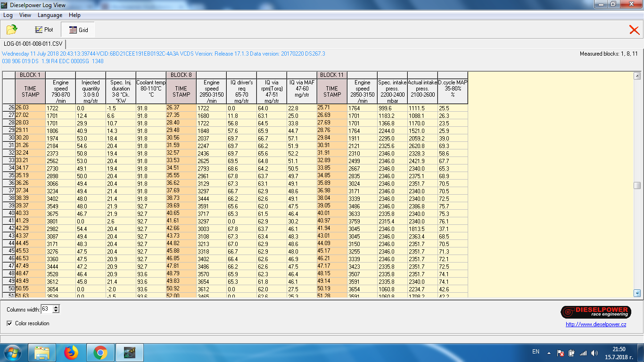The width and height of the screenshot is (644, 362).
Task: Open Firefox from the taskbar
Action: 71,352
